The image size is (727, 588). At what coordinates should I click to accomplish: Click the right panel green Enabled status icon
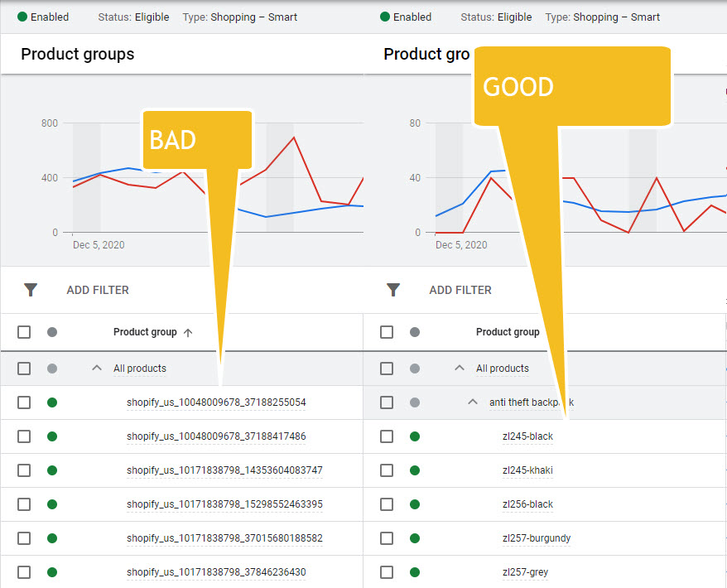coord(385,17)
